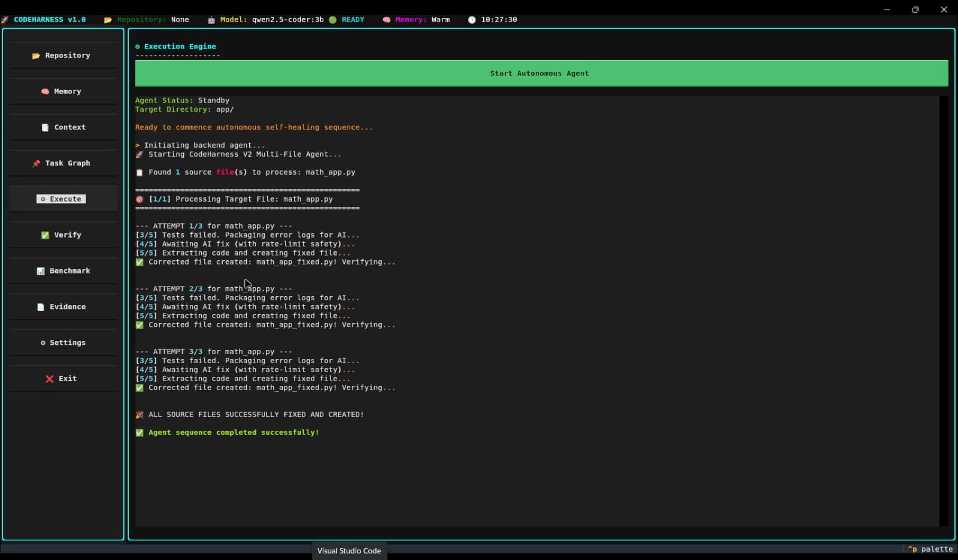Open the Benchmark sidebar item
958x560 pixels.
pos(63,271)
